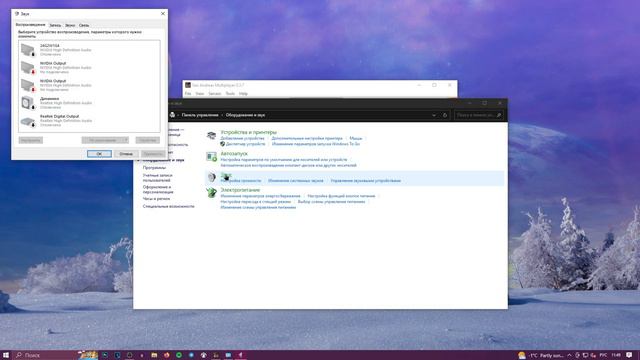Open Специальные возможности sidebar link
The height and width of the screenshot is (360, 640).
[x=169, y=207]
